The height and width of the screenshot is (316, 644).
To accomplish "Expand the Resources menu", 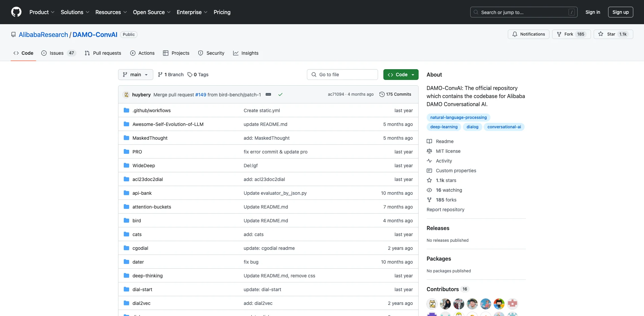I will pyautogui.click(x=111, y=12).
